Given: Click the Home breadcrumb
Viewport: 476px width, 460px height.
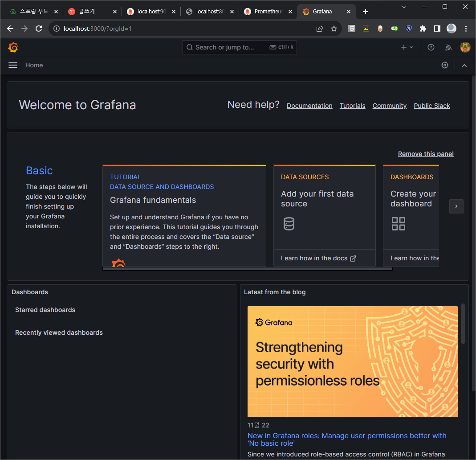Looking at the screenshot, I should 34,65.
